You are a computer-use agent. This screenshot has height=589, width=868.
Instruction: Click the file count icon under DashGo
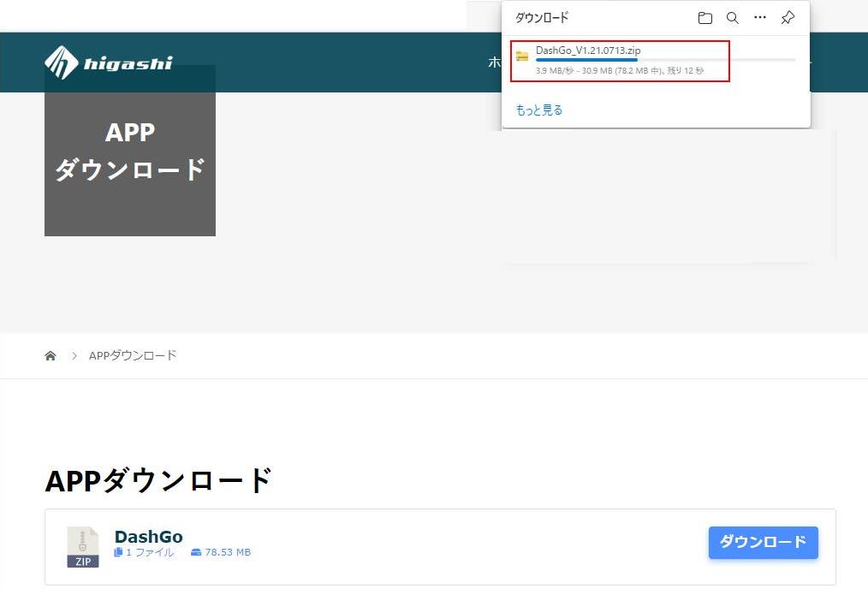[x=119, y=553]
